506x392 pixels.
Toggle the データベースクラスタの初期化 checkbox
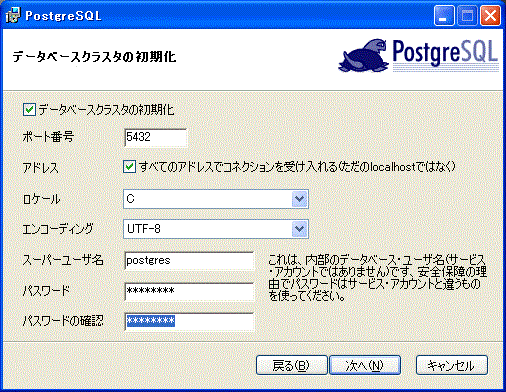click(29, 110)
